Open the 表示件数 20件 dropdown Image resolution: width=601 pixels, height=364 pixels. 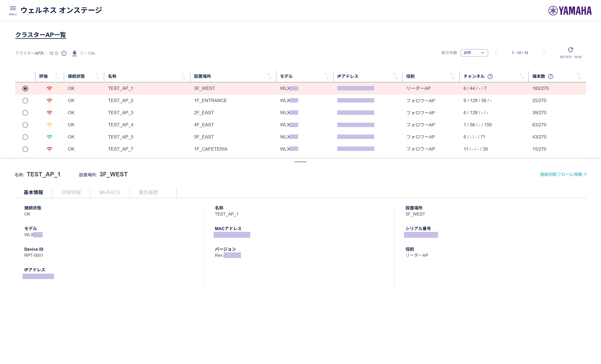coord(474,53)
